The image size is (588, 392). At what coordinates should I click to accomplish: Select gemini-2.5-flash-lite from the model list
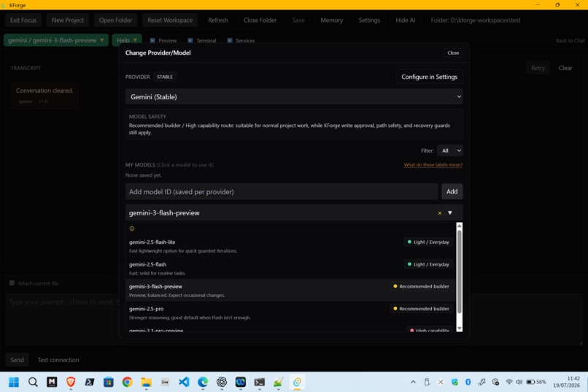coord(290,246)
